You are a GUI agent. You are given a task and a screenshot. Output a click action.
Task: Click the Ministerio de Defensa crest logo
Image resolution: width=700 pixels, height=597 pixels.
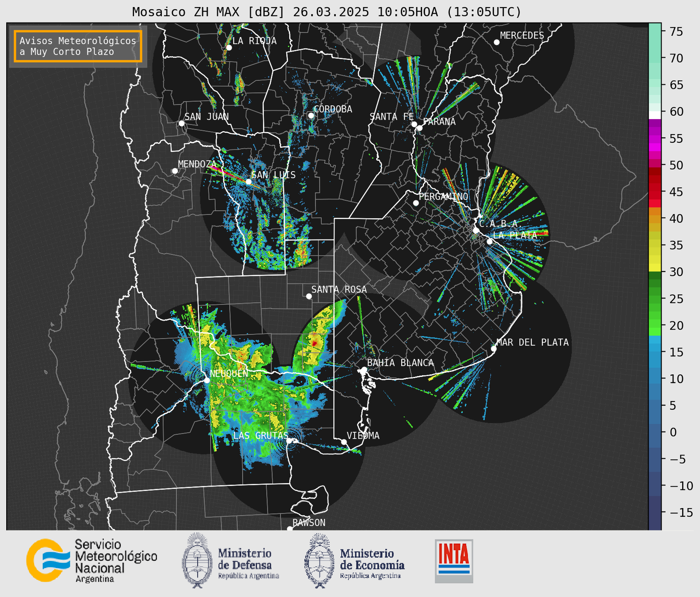pyautogui.click(x=198, y=560)
